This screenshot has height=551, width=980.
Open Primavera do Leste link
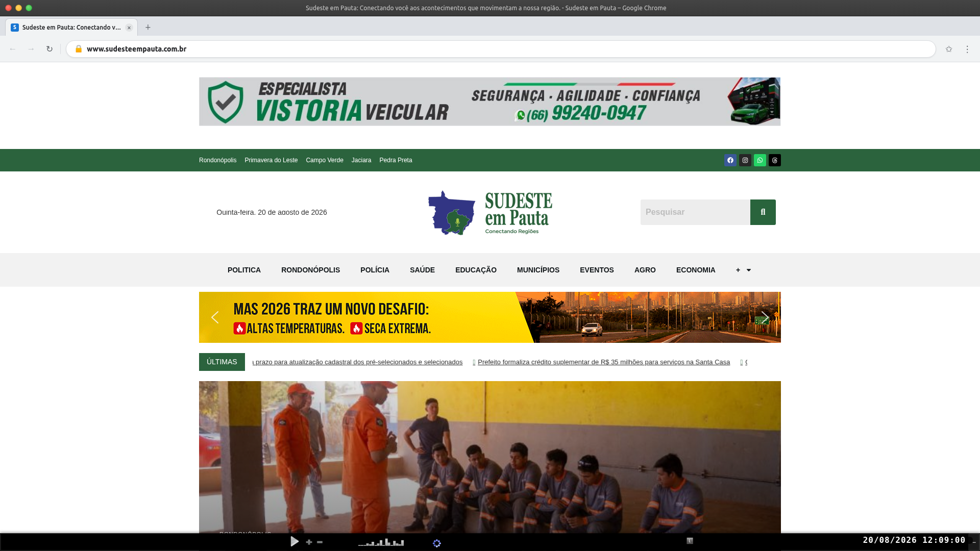[271, 160]
